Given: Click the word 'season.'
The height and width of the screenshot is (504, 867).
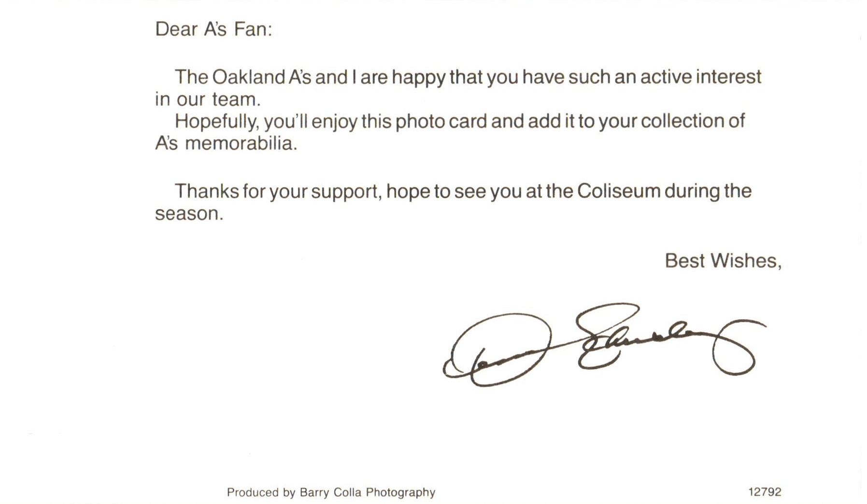Looking at the screenshot, I should [189, 213].
